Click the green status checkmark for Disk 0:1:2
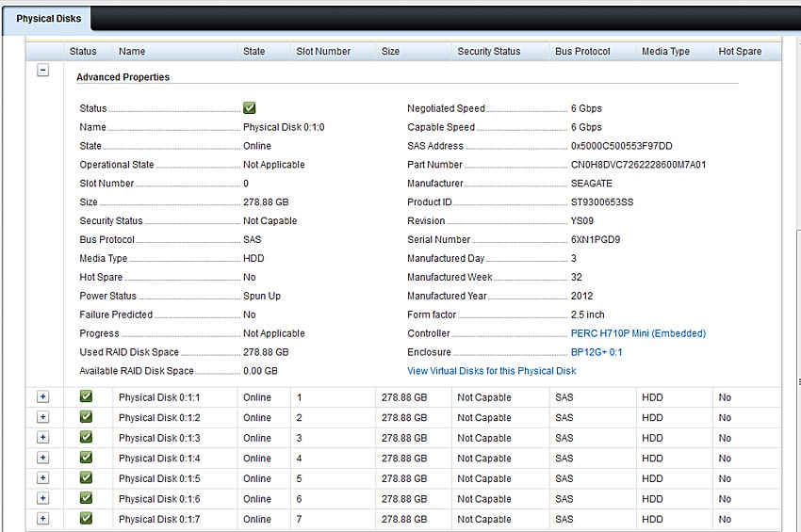 click(x=87, y=416)
